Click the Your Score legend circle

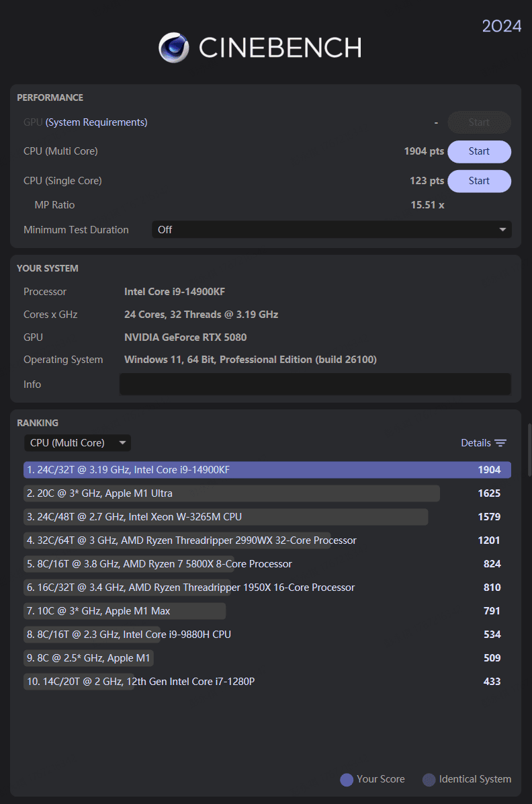(347, 779)
